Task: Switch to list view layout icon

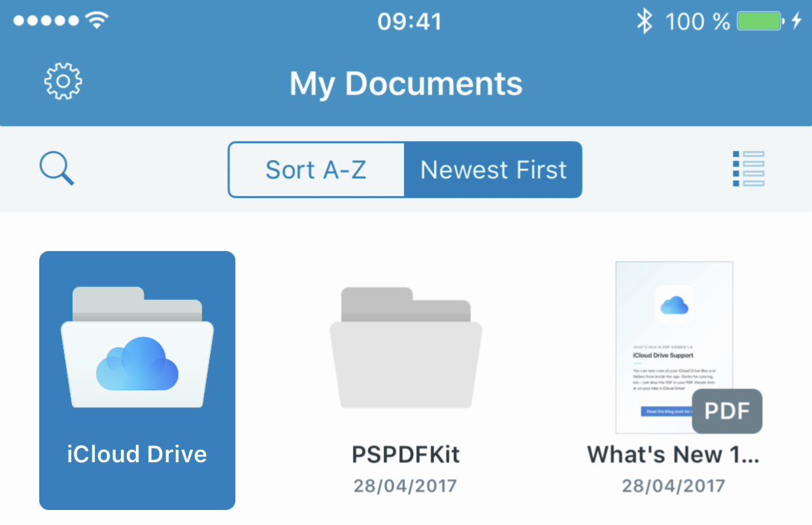Action: 749,169
